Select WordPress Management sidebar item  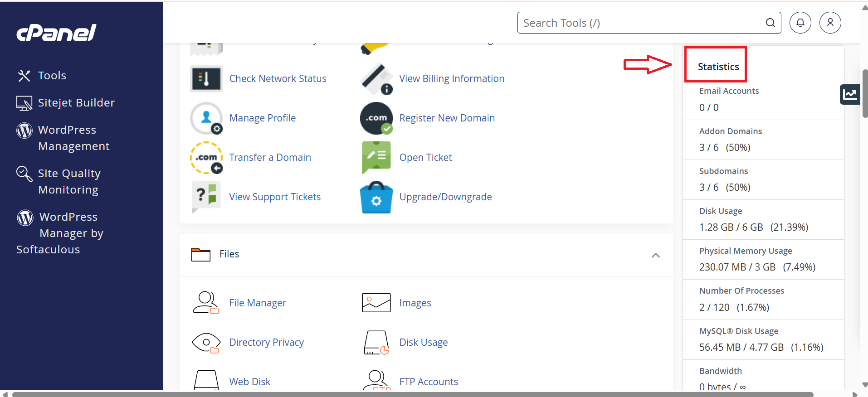pyautogui.click(x=73, y=138)
